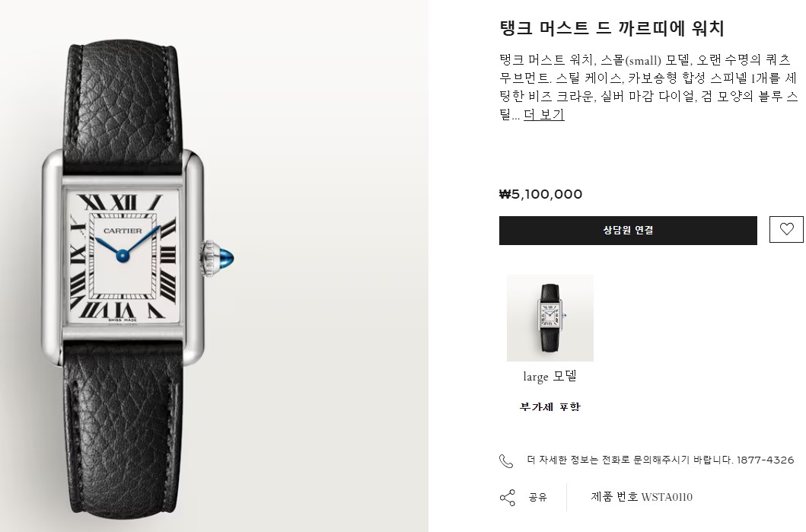Add watch to wishlist with heart icon

[786, 229]
